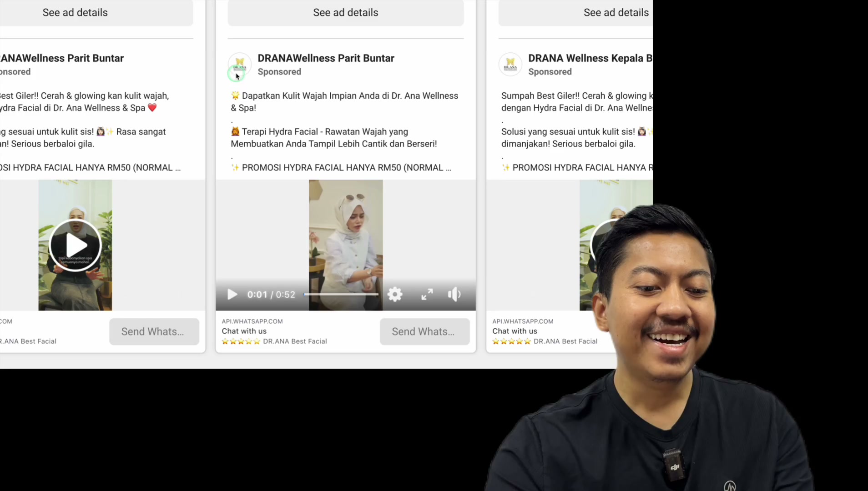
Task: Click See ad details on right card
Action: tap(576, 13)
